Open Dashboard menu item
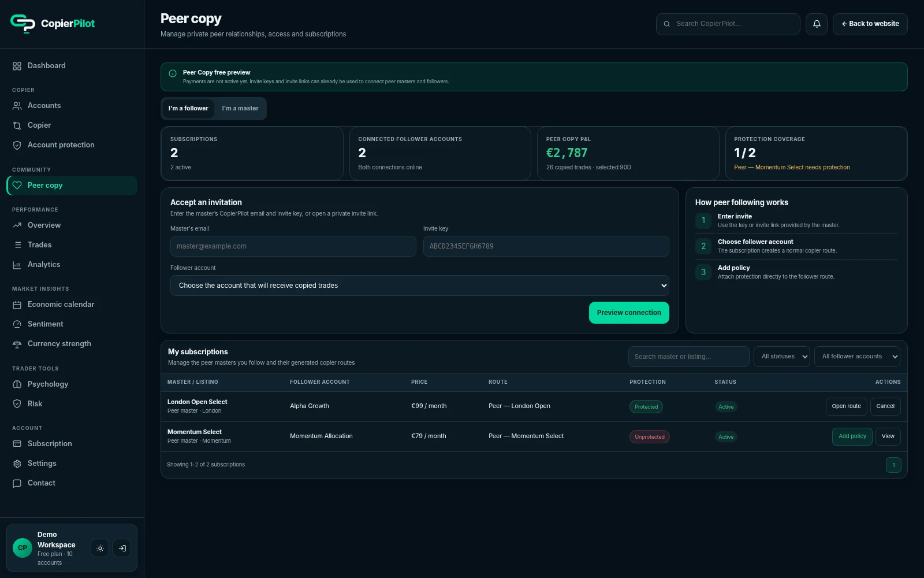924x578 pixels. click(x=72, y=66)
